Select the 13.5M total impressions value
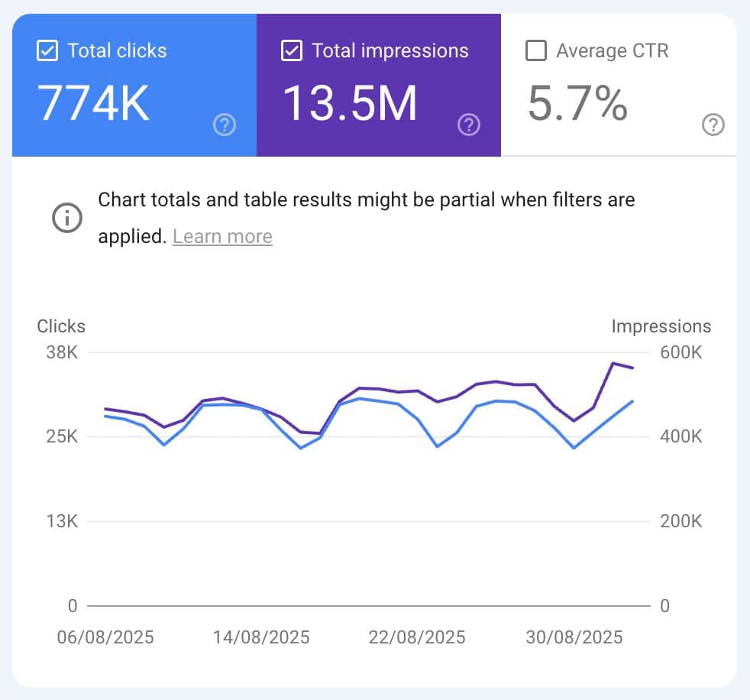 point(351,103)
